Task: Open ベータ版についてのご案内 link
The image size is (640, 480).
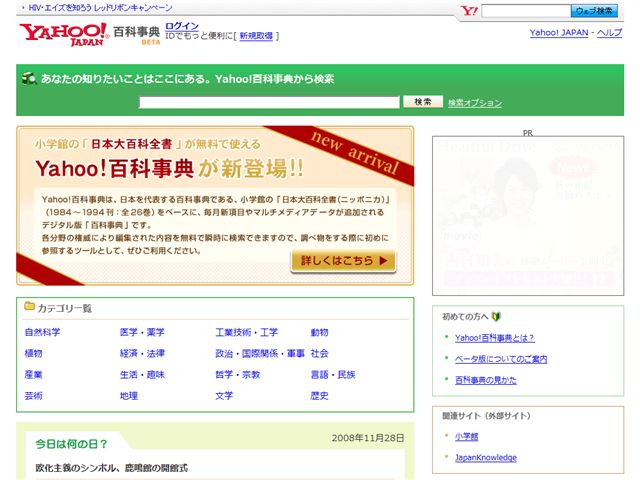Action: pyautogui.click(x=501, y=359)
